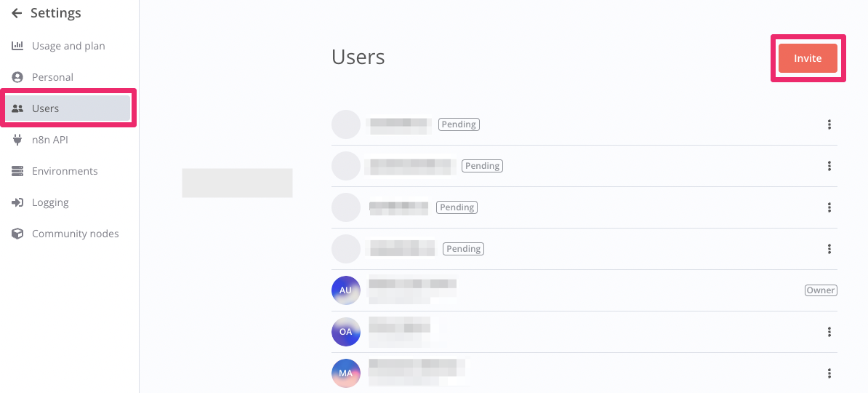Open actions menu for third pending user
Viewport: 868px width, 393px height.
pos(829,207)
